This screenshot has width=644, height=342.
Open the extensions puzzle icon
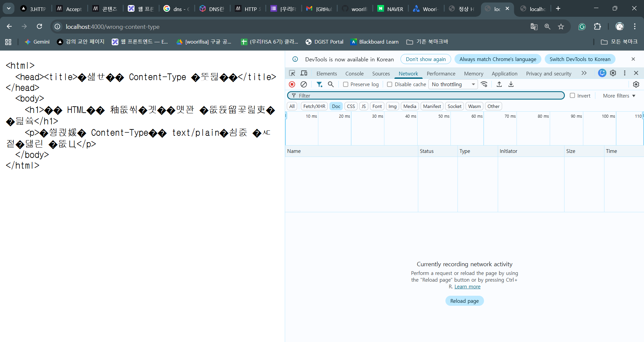[597, 26]
